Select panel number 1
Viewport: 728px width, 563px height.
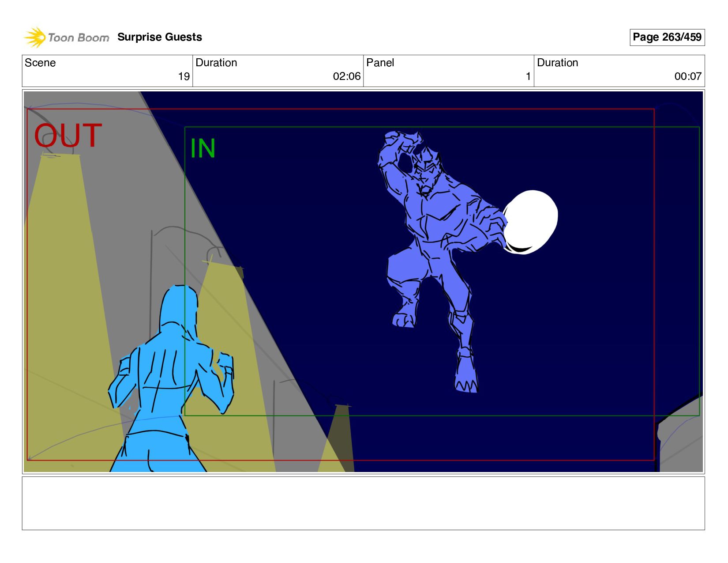(528, 76)
